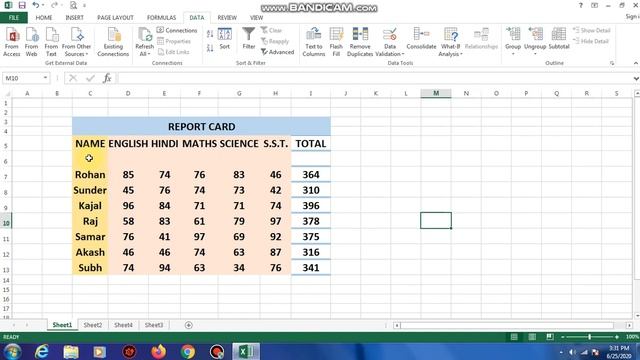Open Internet Explorer from the taskbar

[x=42, y=351]
